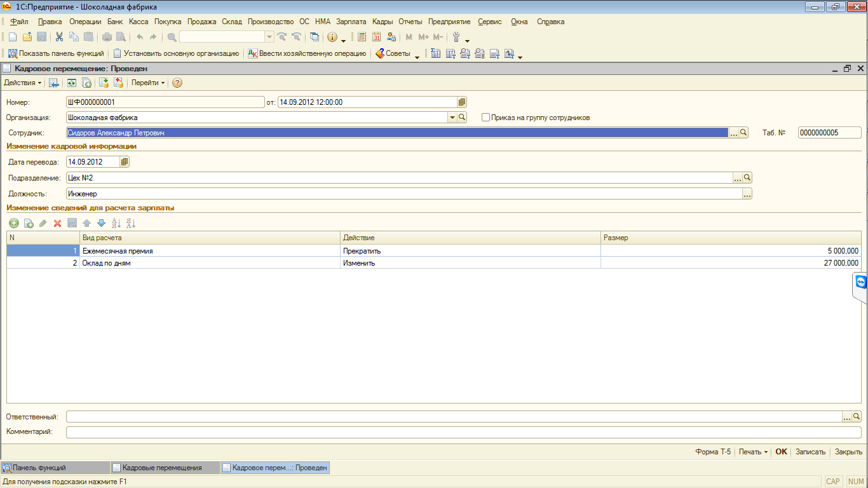Open the calendar picker beside the document date
Screen dimensions: 868x488
(x=462, y=102)
